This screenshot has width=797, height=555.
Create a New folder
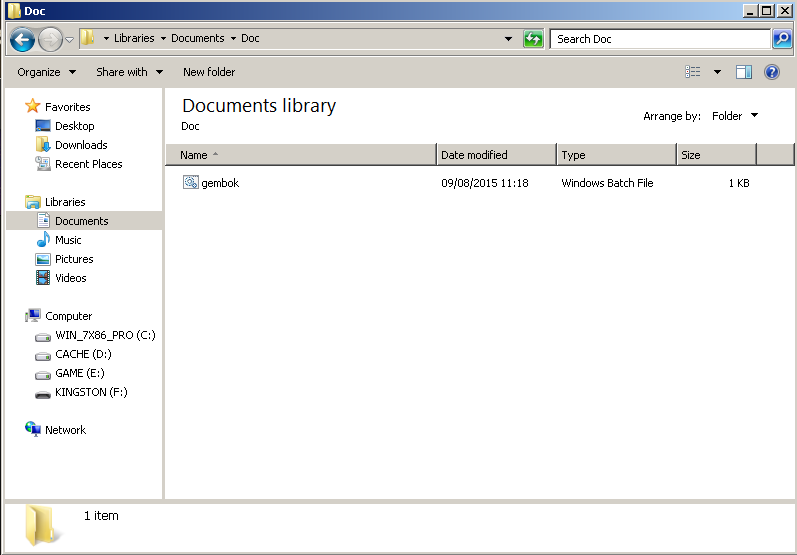pyautogui.click(x=209, y=72)
